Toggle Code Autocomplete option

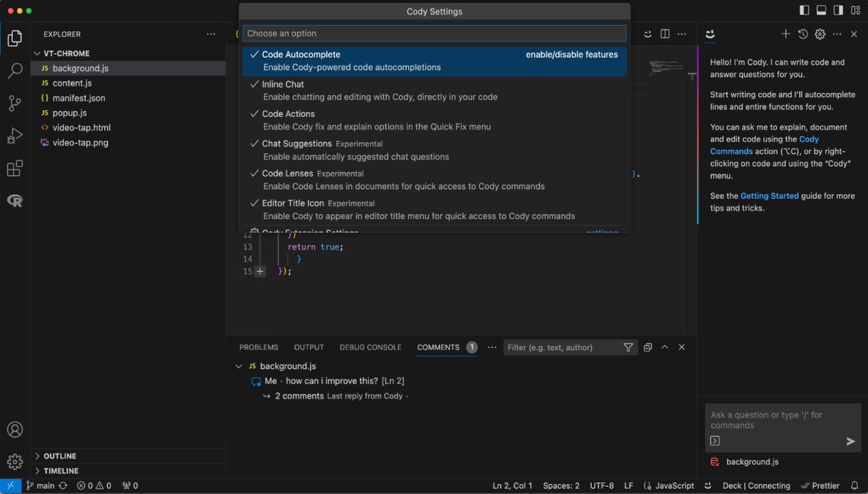[x=435, y=61]
